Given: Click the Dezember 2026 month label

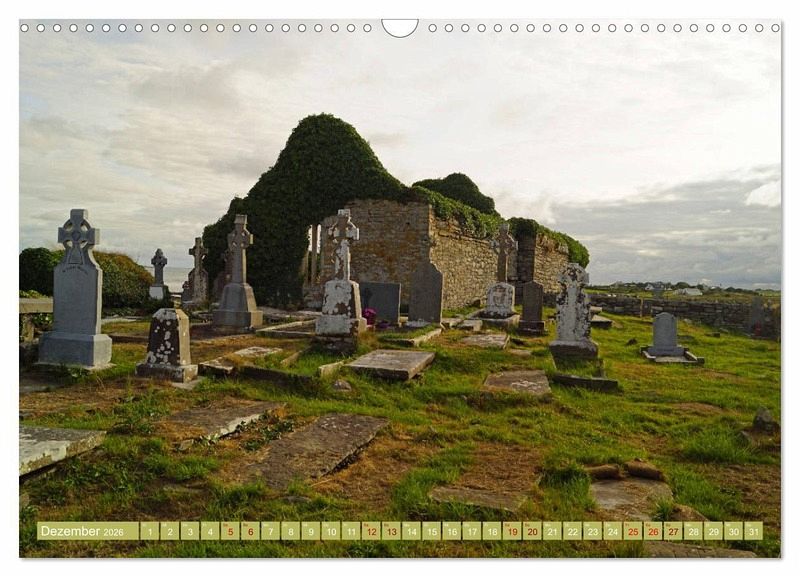Looking at the screenshot, I should [88, 531].
